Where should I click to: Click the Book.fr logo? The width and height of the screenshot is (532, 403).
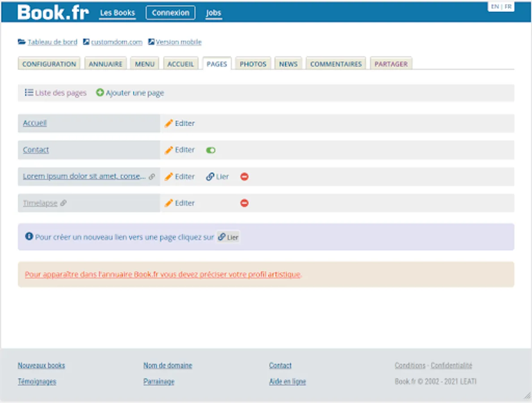coord(53,12)
